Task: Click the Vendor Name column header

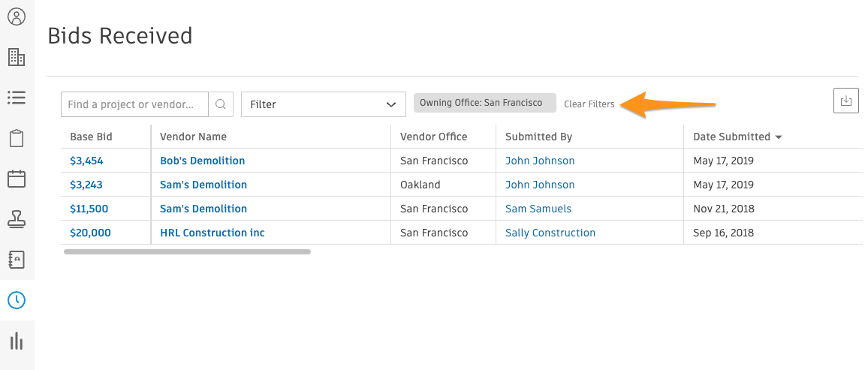Action: (x=193, y=137)
